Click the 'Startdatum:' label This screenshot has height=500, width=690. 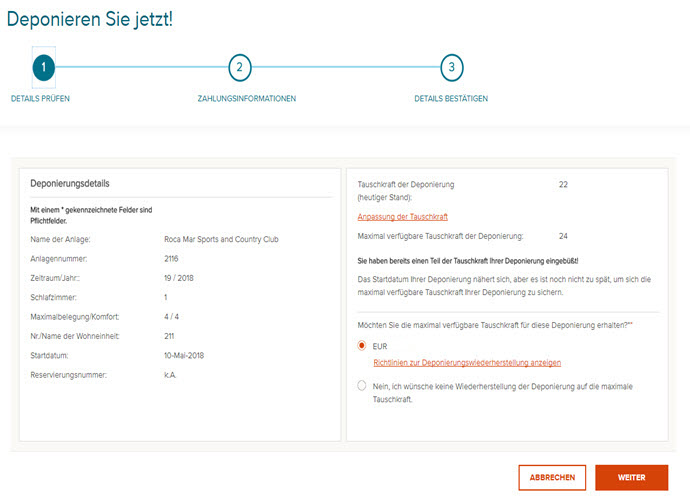pyautogui.click(x=49, y=356)
